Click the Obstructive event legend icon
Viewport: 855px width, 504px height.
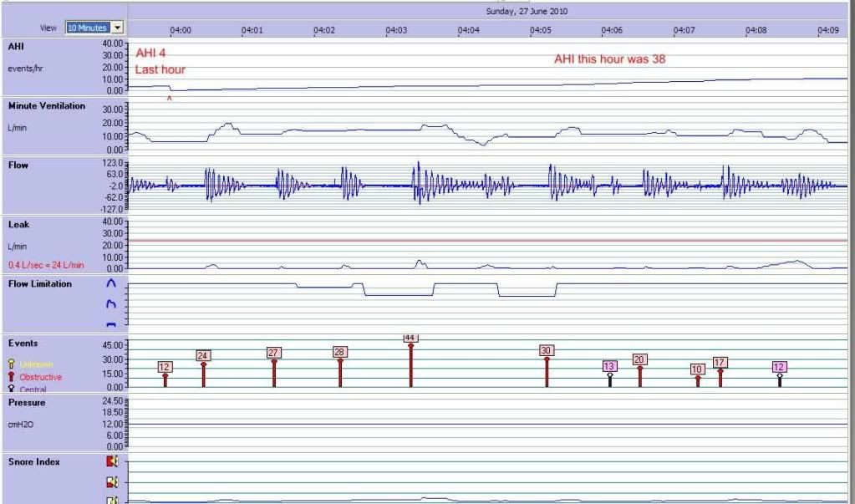pos(12,376)
